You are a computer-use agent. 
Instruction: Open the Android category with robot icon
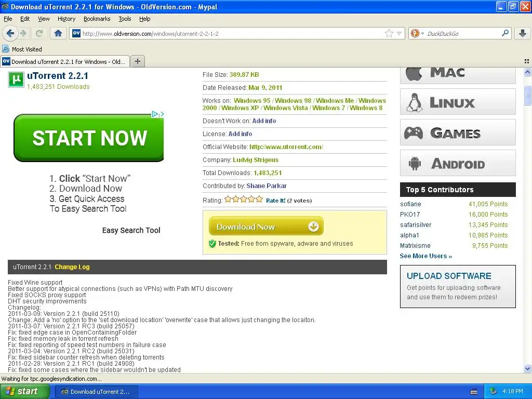(x=458, y=163)
